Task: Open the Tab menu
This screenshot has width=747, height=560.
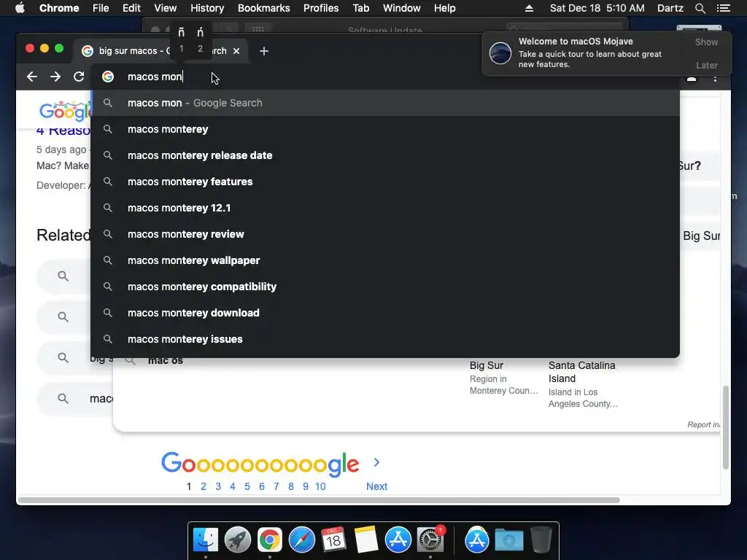Action: click(x=360, y=8)
